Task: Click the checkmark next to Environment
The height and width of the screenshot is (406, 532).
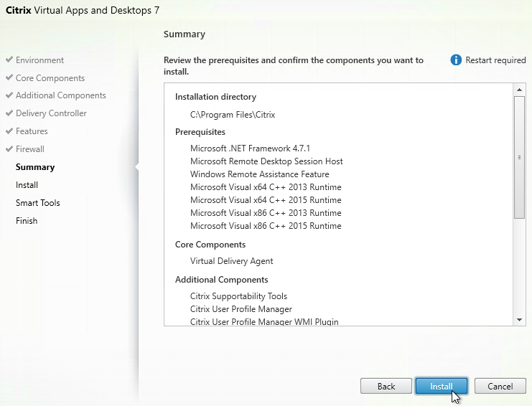Action: 9,60
